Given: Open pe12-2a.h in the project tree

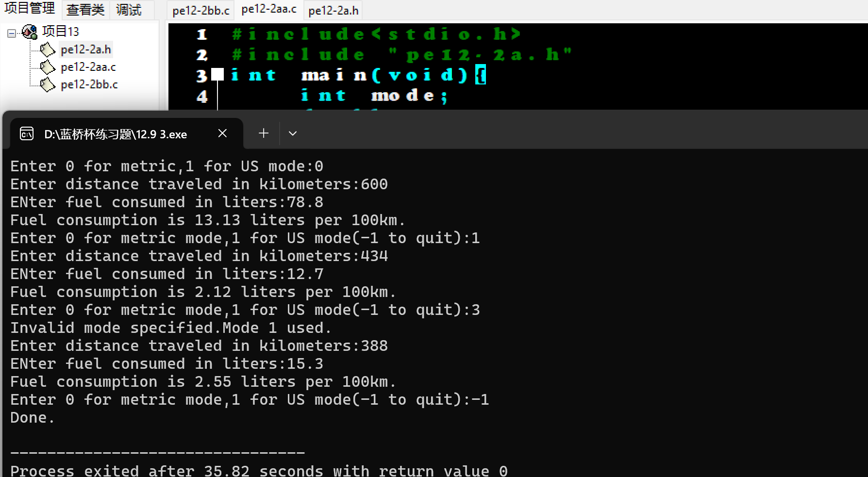Looking at the screenshot, I should pyautogui.click(x=86, y=49).
